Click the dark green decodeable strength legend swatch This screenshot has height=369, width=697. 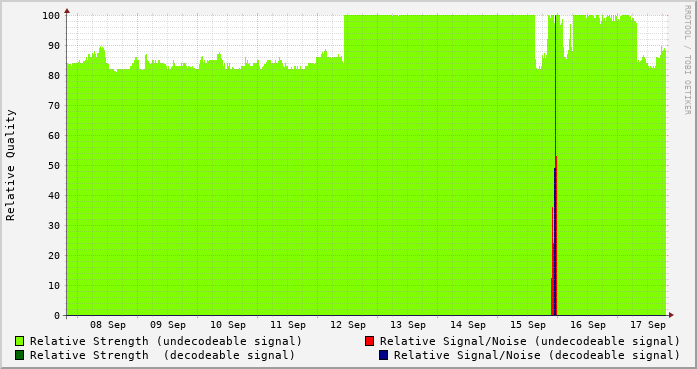[x=20, y=355]
